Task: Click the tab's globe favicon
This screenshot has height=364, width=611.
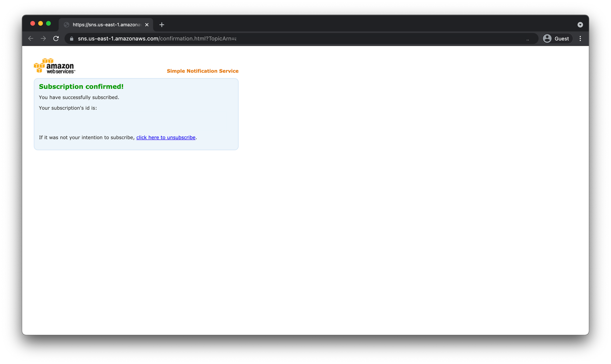Action: 67,25
